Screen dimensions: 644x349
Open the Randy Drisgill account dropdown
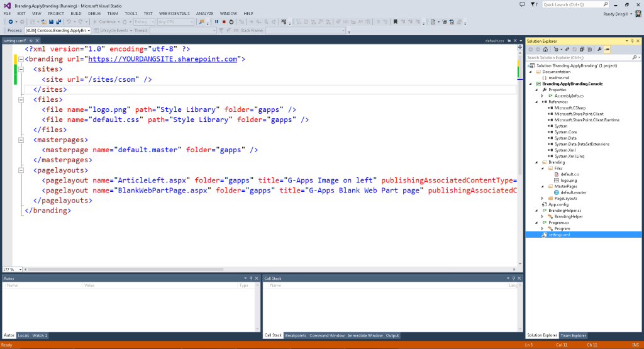(631, 14)
